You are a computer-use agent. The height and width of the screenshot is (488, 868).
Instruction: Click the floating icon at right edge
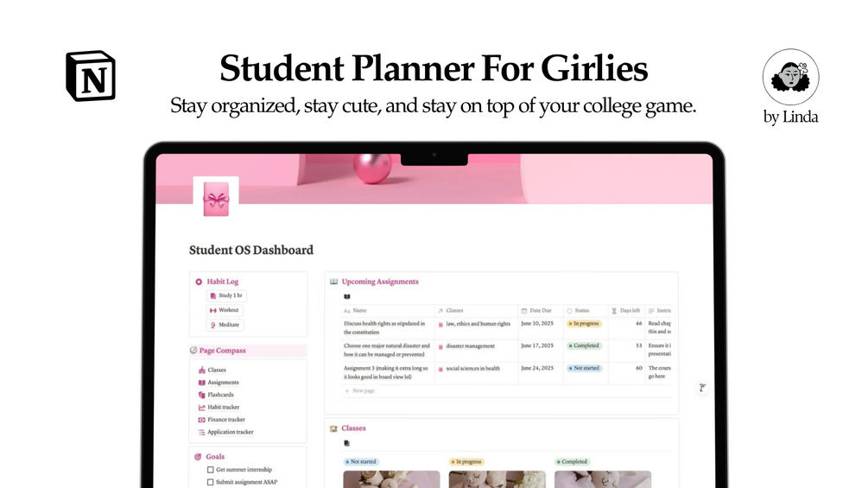click(702, 388)
